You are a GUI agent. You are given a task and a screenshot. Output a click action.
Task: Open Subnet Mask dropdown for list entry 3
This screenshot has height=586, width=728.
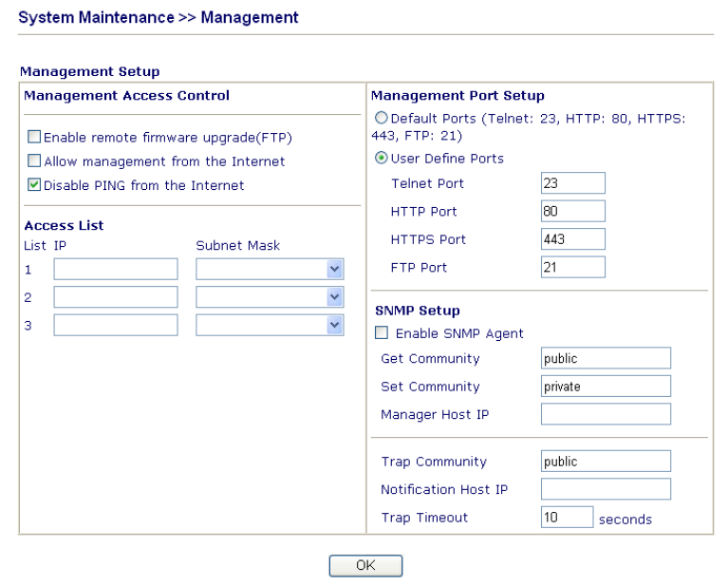(x=270, y=325)
